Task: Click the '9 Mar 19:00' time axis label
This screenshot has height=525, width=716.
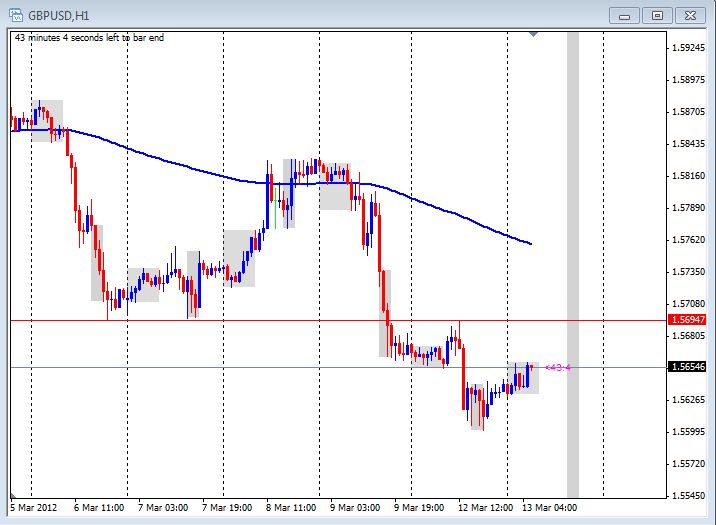Action: tap(419, 508)
